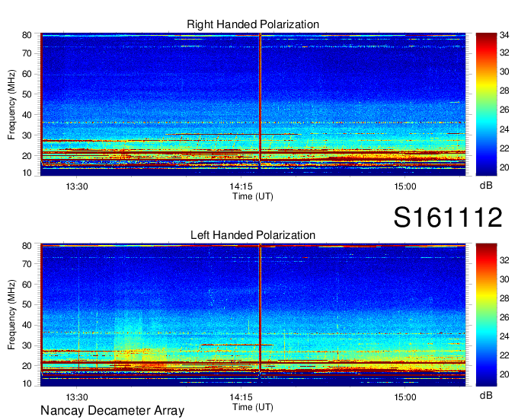Click the vertical red stripe in the Left Handed plot

[260, 307]
